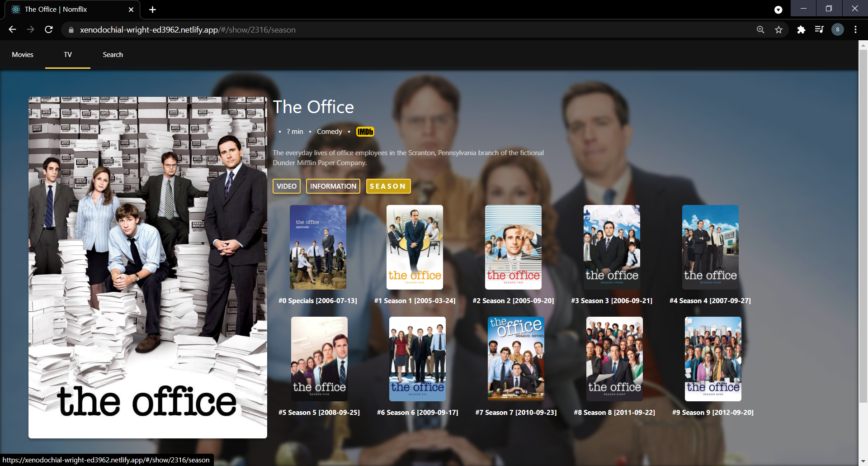Click the scrollbar down arrow

point(863,461)
